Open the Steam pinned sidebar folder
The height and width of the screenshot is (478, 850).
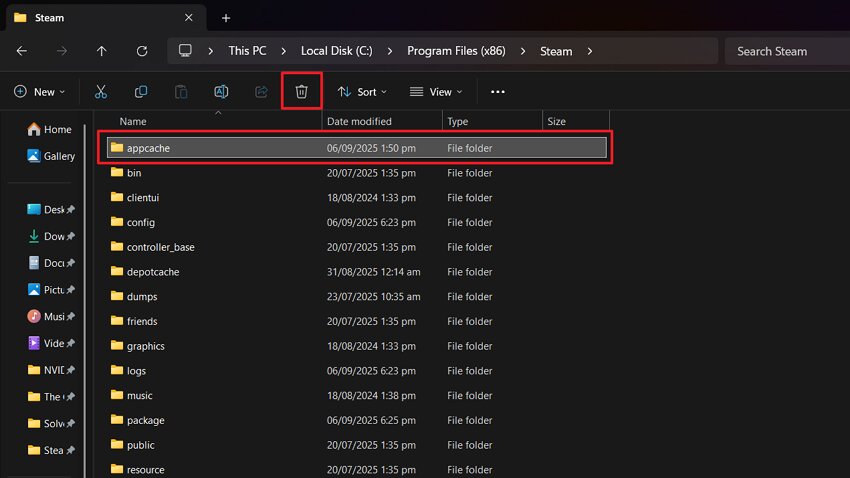51,450
